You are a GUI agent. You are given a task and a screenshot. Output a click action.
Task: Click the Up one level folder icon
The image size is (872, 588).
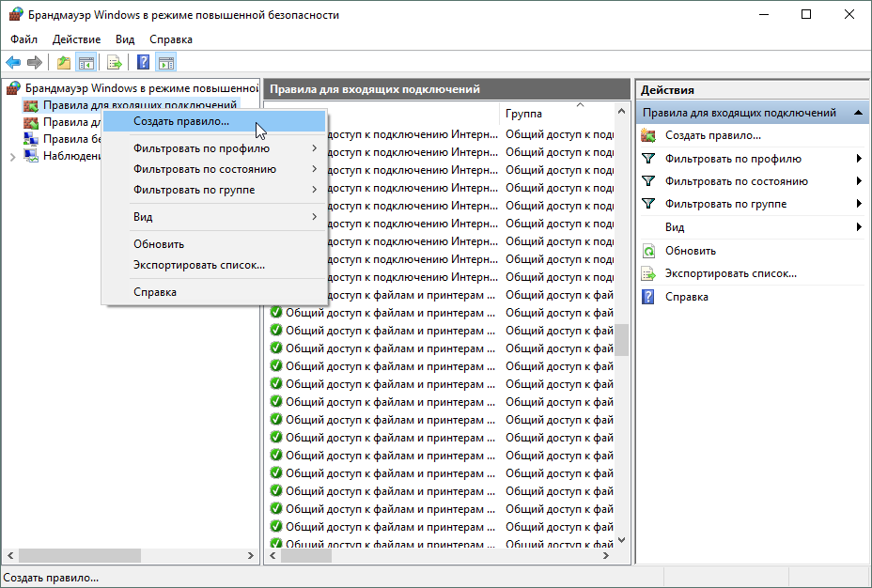63,63
